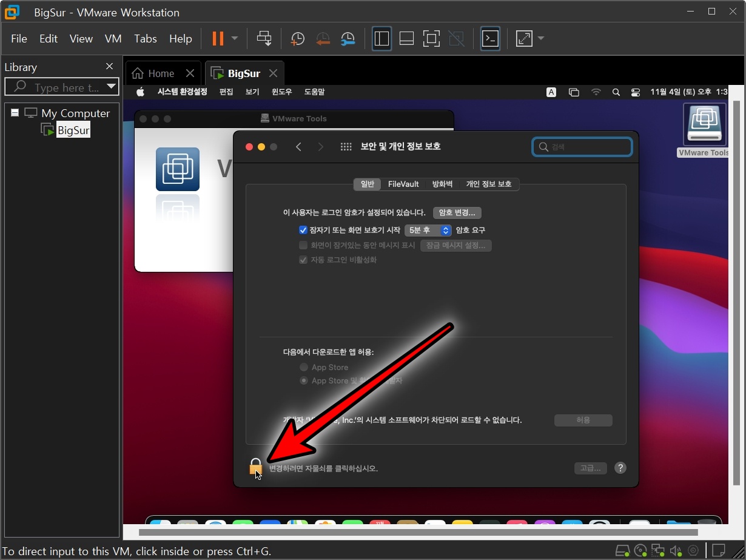
Task: Click the screen mirroring menu bar icon
Action: pyautogui.click(x=574, y=92)
